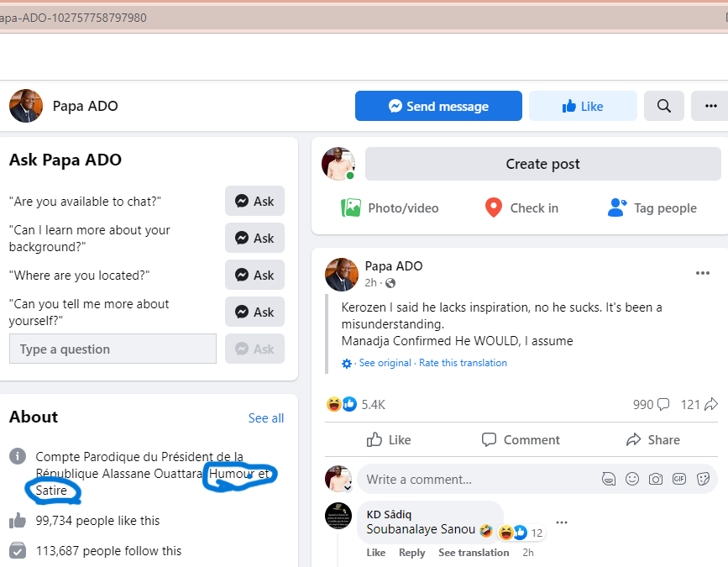Image resolution: width=728 pixels, height=567 pixels.
Task: Click the search magnifier icon on page header
Action: pyautogui.click(x=663, y=106)
